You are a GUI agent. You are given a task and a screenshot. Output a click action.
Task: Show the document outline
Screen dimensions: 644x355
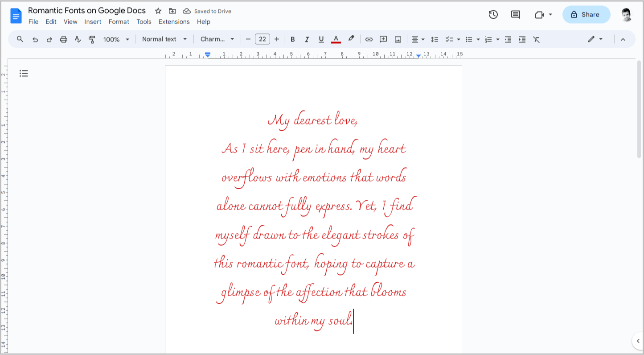coord(24,74)
